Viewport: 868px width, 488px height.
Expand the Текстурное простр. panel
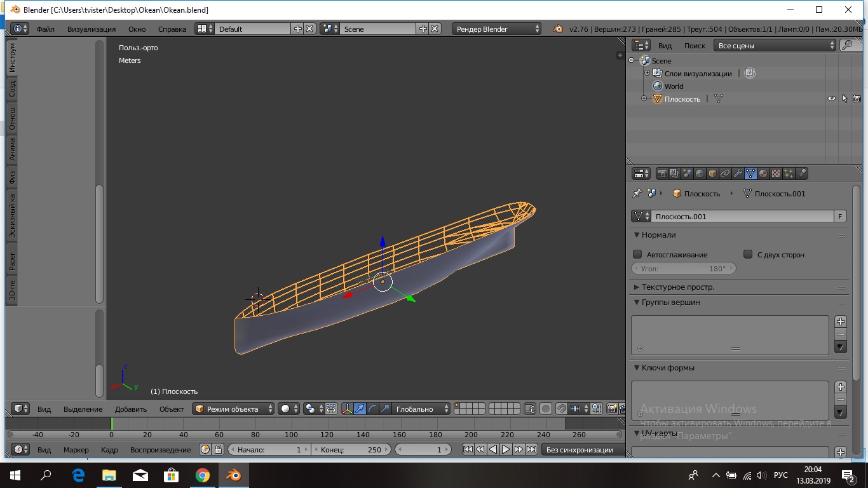pos(677,287)
